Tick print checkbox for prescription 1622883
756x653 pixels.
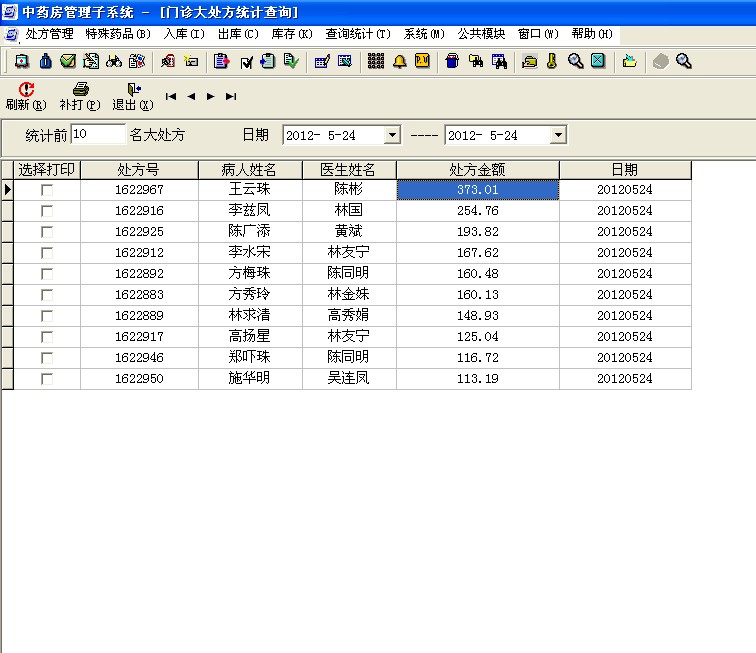47,295
